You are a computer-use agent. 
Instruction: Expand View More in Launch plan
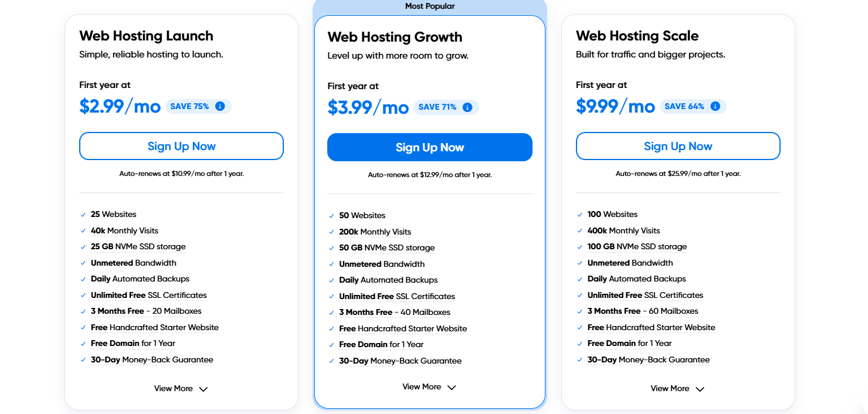[181, 389]
